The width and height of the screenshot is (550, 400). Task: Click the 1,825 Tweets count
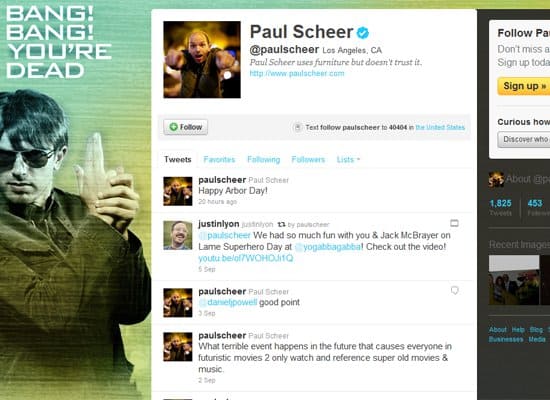click(x=501, y=207)
